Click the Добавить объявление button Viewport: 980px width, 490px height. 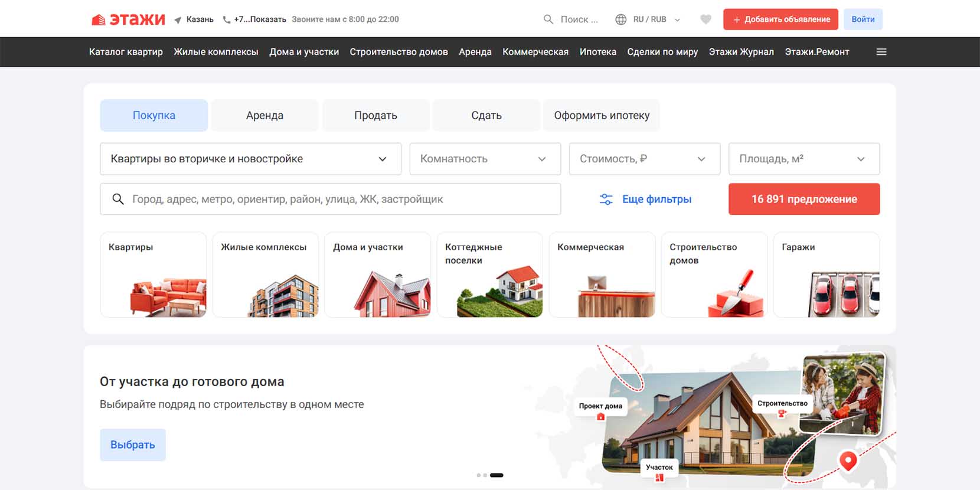coord(780,19)
